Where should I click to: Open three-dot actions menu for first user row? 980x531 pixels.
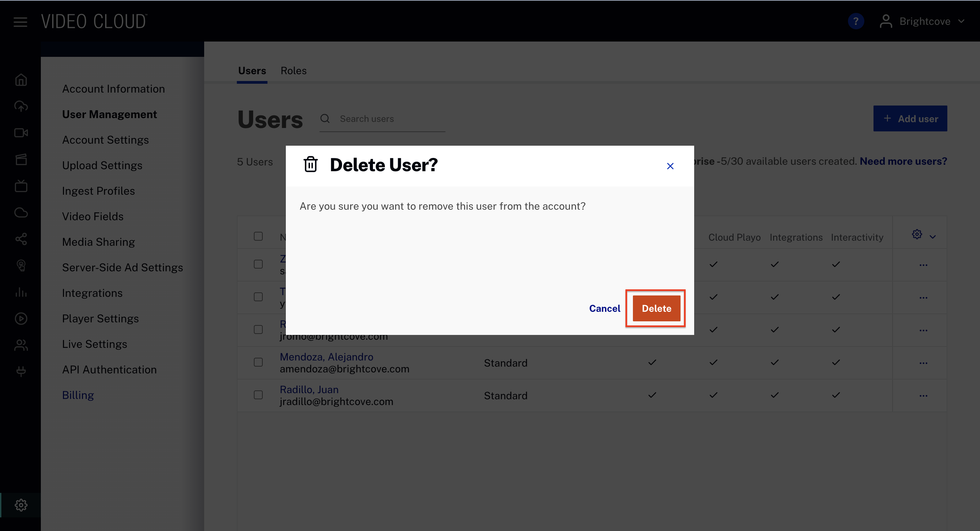pyautogui.click(x=923, y=264)
